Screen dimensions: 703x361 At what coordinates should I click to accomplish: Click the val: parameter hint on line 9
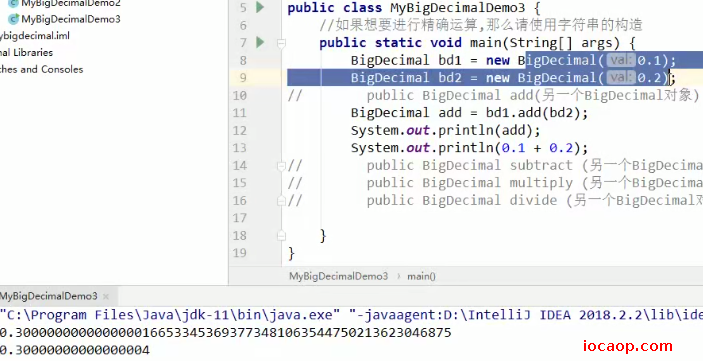coord(621,78)
